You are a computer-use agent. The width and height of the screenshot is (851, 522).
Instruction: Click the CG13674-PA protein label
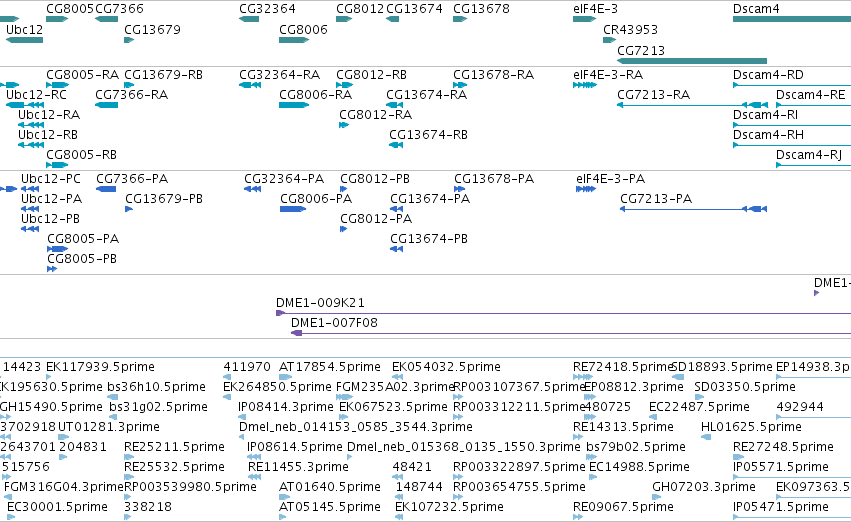430,199
